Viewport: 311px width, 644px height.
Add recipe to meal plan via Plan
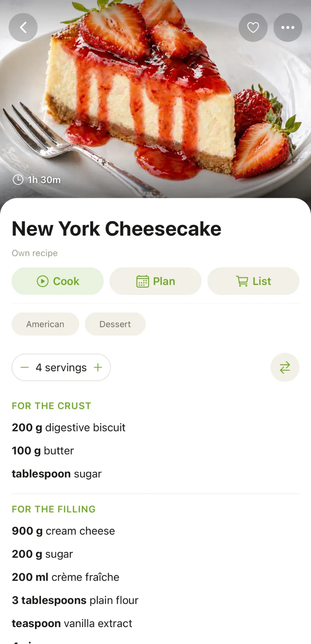(x=155, y=281)
